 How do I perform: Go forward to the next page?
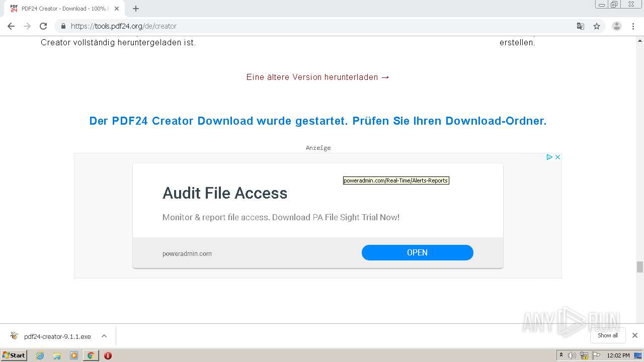coord(27,26)
